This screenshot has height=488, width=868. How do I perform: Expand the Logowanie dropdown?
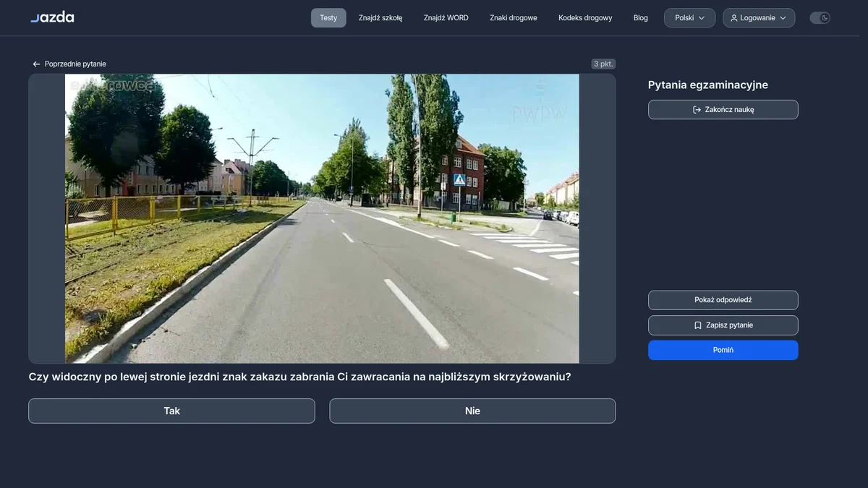click(x=759, y=18)
